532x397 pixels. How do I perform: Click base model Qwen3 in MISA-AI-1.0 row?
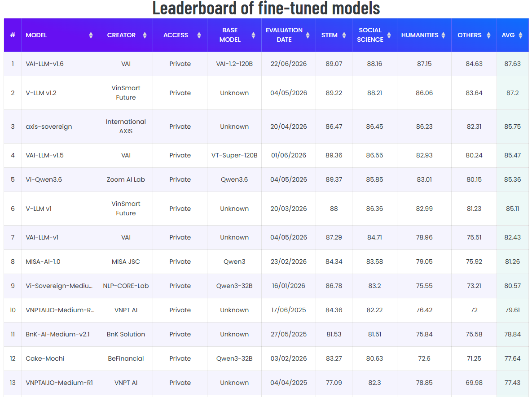coord(234,262)
